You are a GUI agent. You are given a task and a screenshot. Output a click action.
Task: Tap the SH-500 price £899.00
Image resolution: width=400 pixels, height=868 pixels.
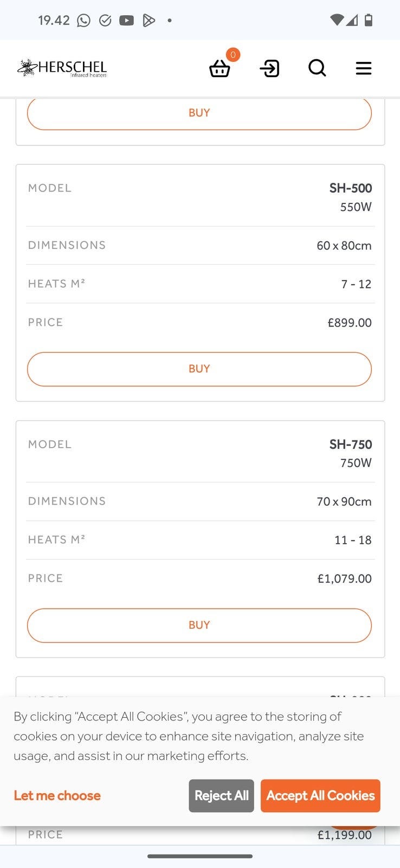pyautogui.click(x=350, y=323)
